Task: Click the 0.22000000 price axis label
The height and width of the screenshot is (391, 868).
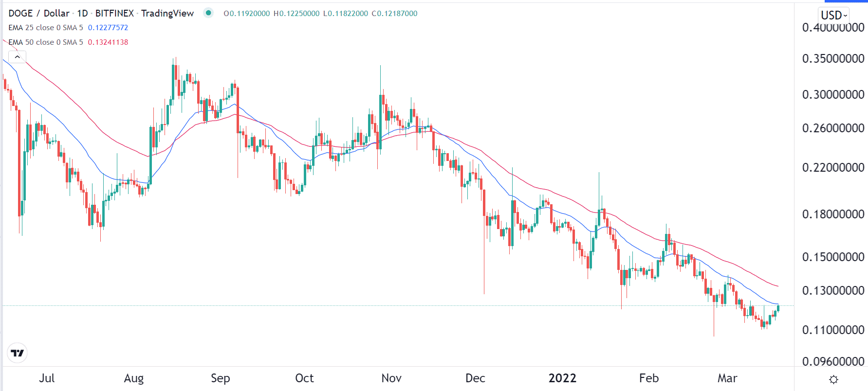Action: [x=833, y=168]
